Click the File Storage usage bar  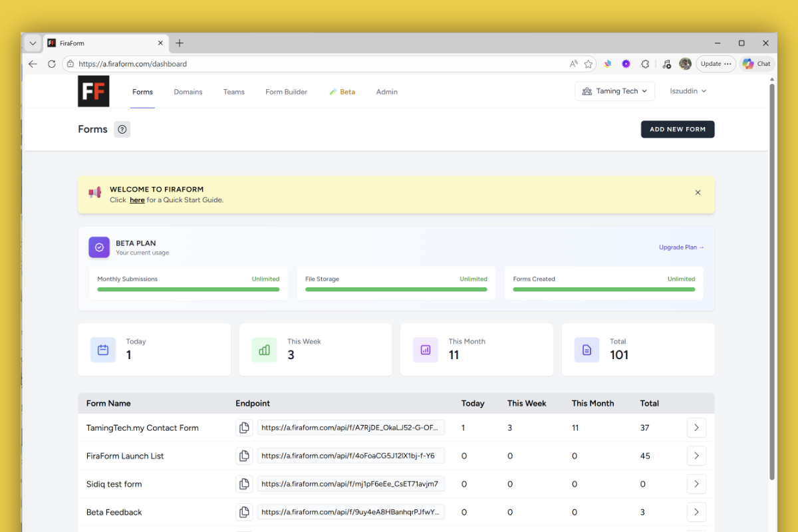click(x=396, y=289)
